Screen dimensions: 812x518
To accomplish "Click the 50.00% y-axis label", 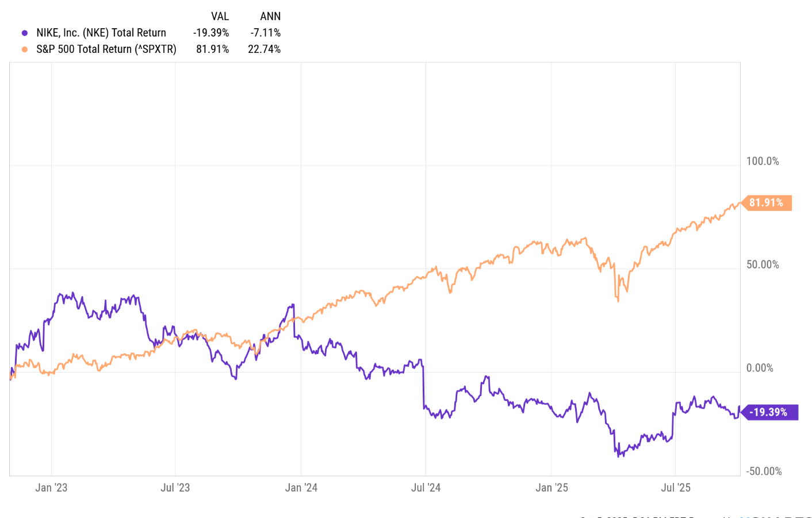I will (x=763, y=265).
